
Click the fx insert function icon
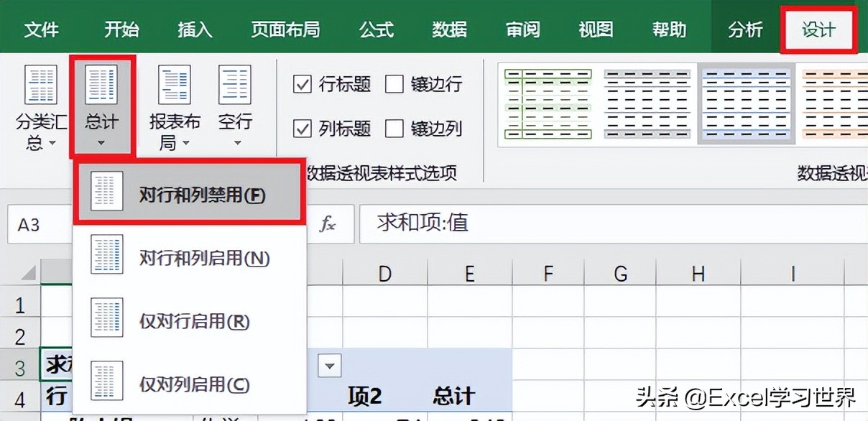[x=328, y=224]
